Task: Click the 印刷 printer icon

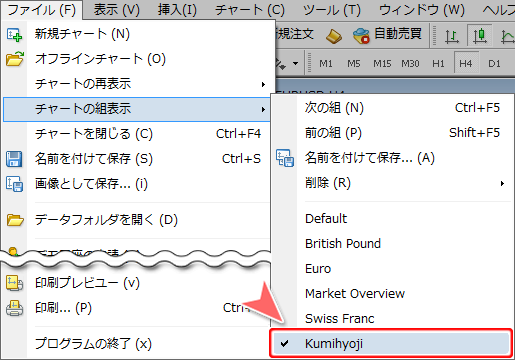Action: click(x=14, y=308)
